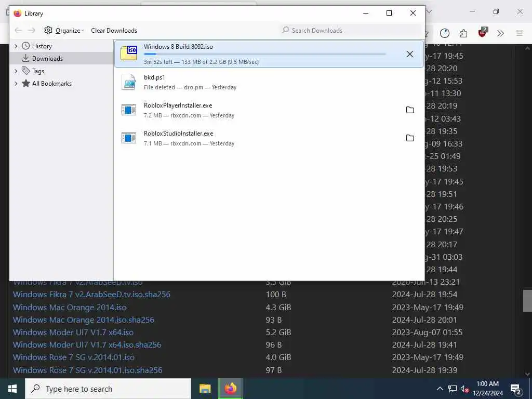The image size is (532, 399).
Task: Select Tags in the Library sidebar
Action: [38, 71]
